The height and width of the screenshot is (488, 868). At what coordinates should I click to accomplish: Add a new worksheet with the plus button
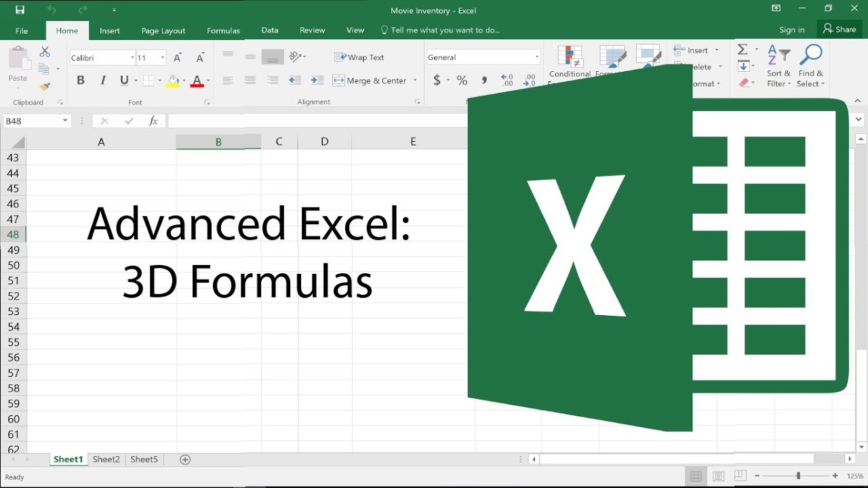point(184,459)
